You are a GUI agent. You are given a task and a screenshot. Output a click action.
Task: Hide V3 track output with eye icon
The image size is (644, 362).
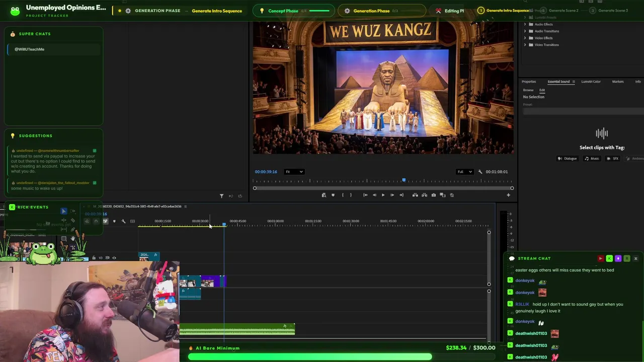(114, 258)
